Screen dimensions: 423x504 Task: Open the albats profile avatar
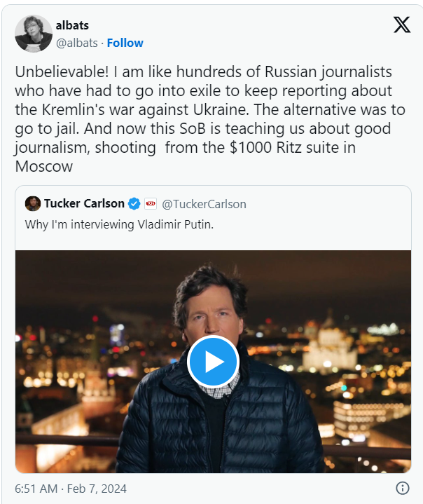tap(34, 34)
